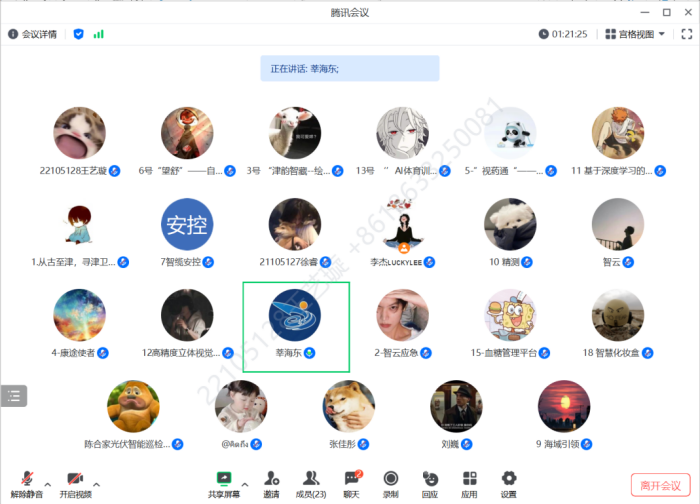Open meeting settings gear icon
This screenshot has width=700, height=504.
[508, 485]
